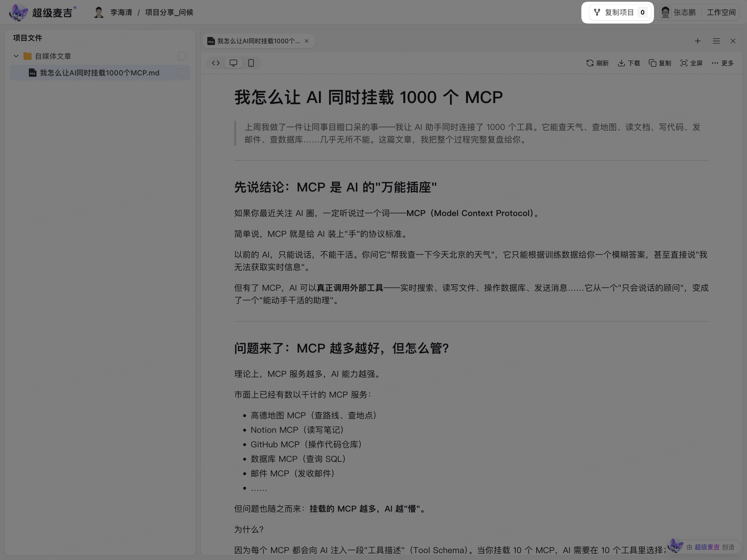The height and width of the screenshot is (560, 747).
Task: Click paragraph 简单说，MCP 就是给 AI 装上"手"
Action: (x=322, y=234)
